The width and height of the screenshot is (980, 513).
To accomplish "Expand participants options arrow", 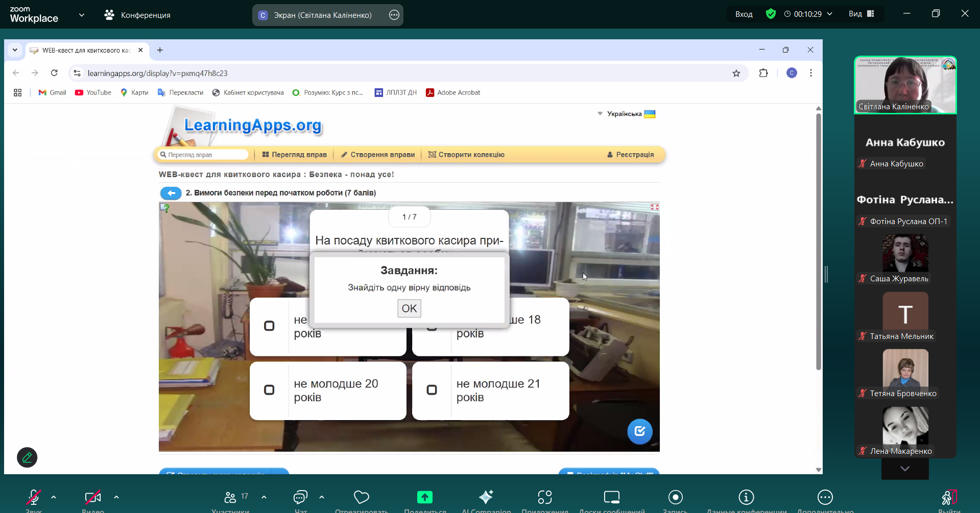I will (x=264, y=497).
